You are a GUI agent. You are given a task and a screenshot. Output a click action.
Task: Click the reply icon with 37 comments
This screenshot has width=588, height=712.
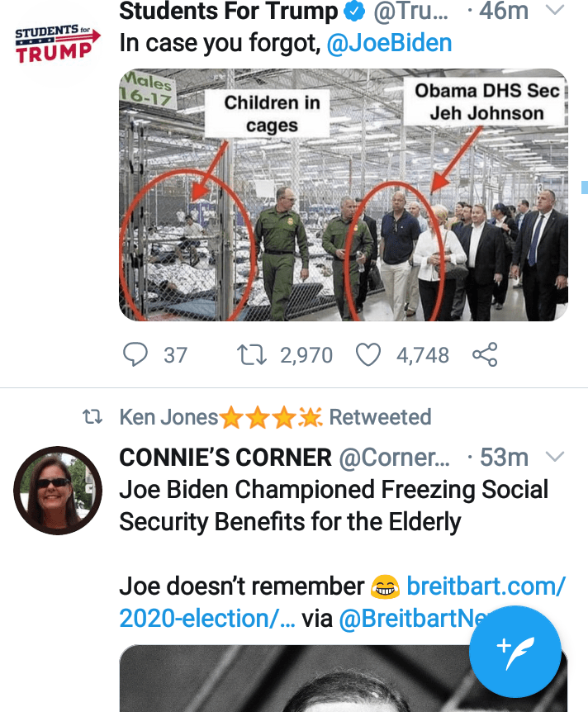135,355
